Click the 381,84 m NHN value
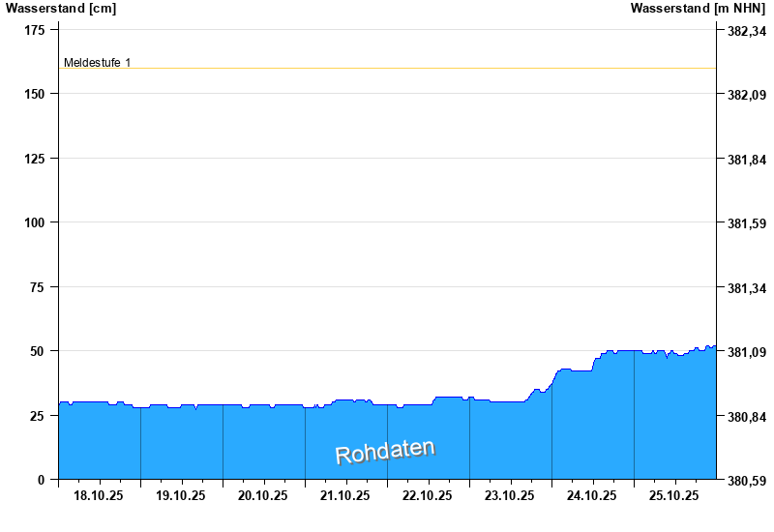 pos(747,160)
